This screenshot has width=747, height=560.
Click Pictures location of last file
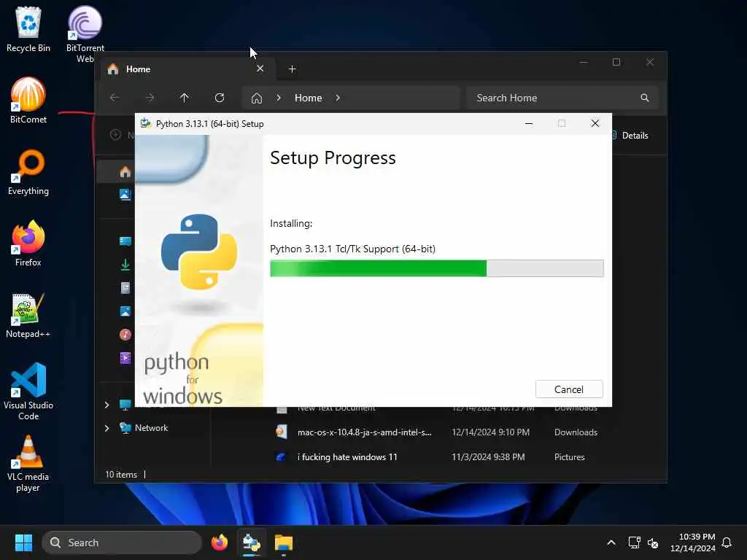[x=569, y=457]
